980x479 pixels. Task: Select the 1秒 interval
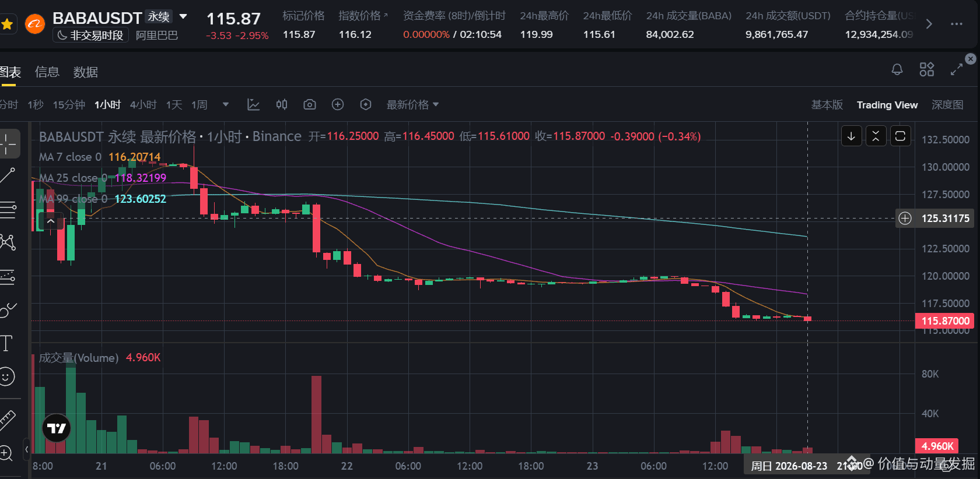tap(36, 105)
